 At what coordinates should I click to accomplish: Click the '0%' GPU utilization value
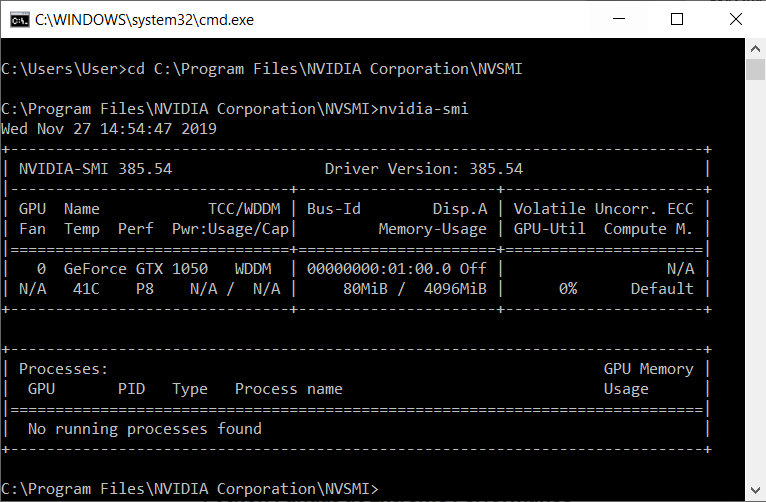pyautogui.click(x=568, y=289)
